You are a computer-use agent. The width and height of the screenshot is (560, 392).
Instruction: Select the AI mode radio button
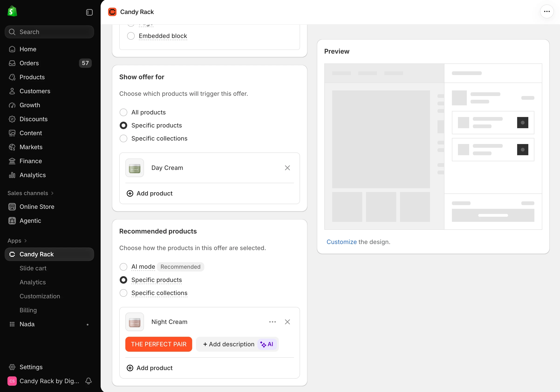pyautogui.click(x=123, y=267)
